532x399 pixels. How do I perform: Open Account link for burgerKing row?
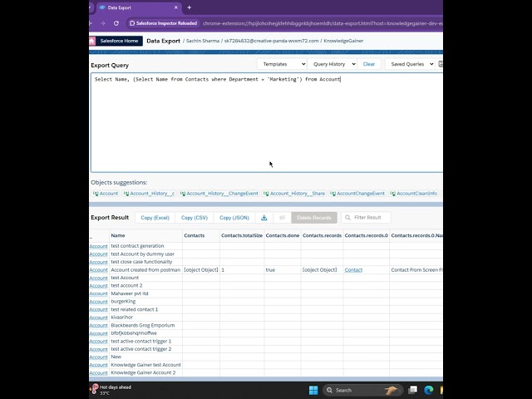(x=98, y=302)
